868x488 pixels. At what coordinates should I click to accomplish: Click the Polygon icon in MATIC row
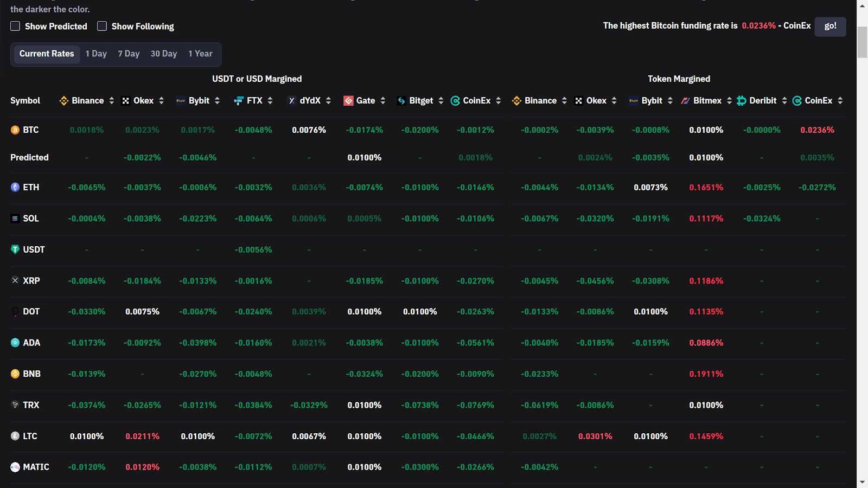click(x=15, y=467)
